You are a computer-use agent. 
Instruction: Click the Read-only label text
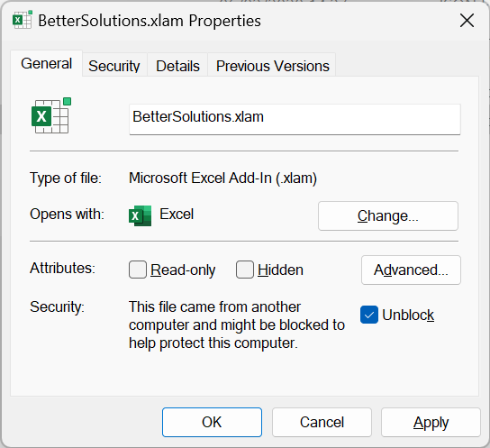point(183,270)
